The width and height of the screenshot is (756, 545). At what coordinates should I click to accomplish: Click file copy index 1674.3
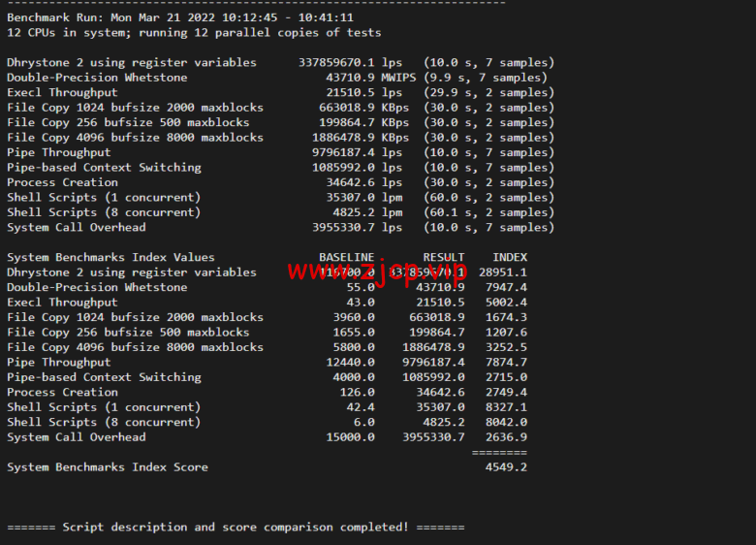pos(507,317)
